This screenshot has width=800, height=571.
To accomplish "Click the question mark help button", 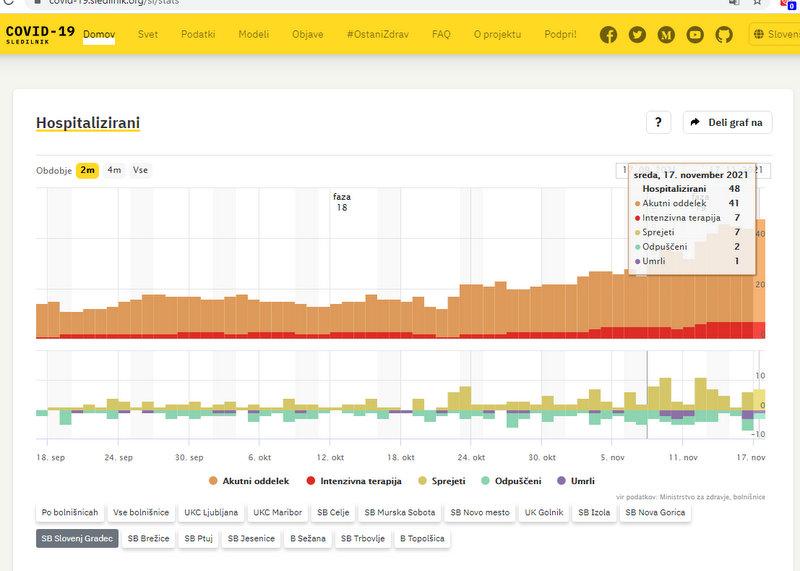I will point(657,122).
